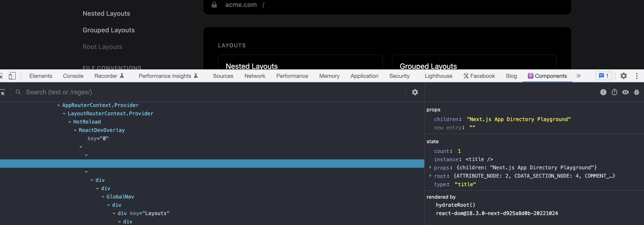The height and width of the screenshot is (225, 644).
Task: Toggle device toolbar icon in DevTools
Action: point(12,76)
